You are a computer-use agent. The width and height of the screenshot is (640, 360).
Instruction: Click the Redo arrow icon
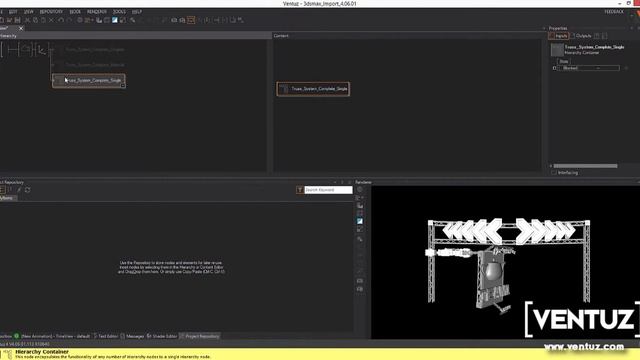click(69, 20)
